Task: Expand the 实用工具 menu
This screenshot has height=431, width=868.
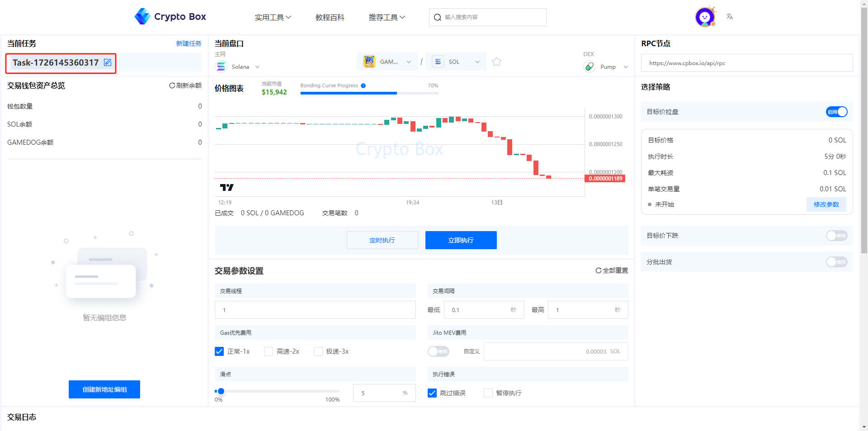Action: tap(273, 17)
